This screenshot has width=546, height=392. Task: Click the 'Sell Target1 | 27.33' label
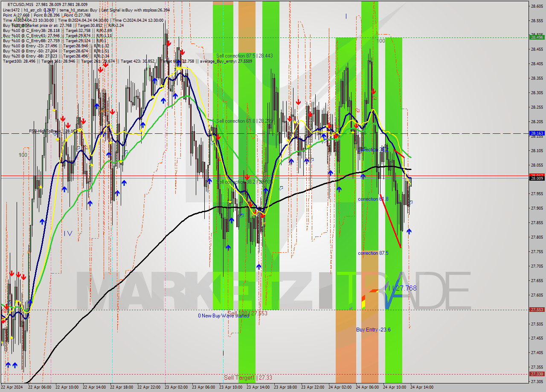coord(248,378)
